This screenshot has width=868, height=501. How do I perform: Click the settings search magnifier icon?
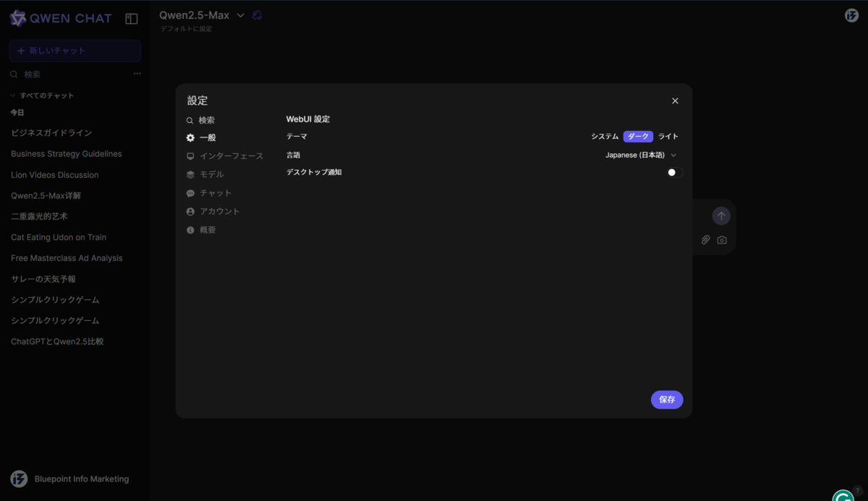[190, 121]
